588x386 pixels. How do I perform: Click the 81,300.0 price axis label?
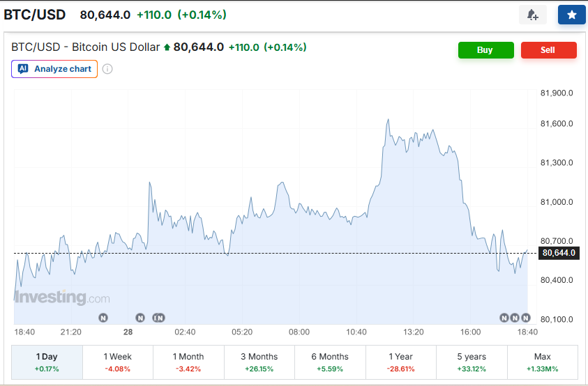click(557, 162)
